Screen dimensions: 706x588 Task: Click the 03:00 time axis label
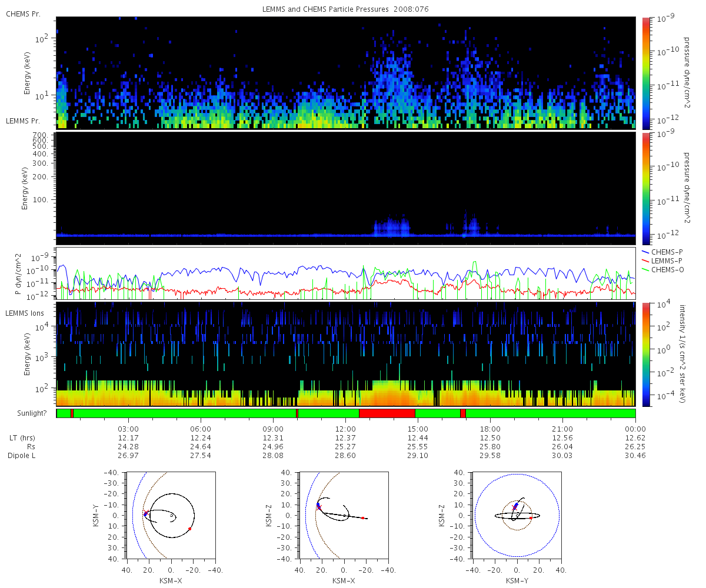pos(128,429)
